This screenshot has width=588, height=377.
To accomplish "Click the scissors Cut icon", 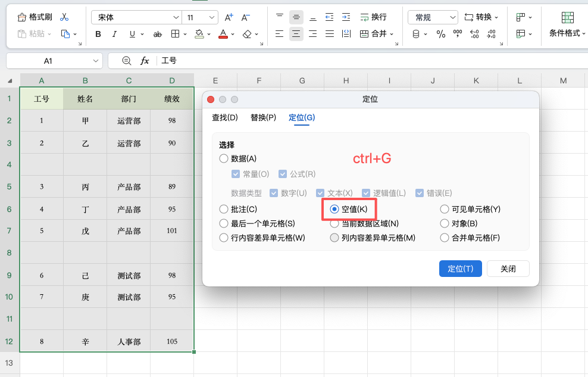I will [x=64, y=17].
